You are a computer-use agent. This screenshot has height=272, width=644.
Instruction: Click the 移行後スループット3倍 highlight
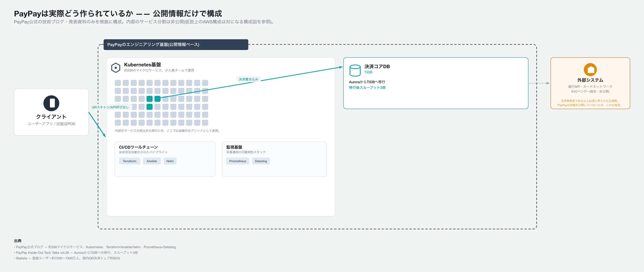click(x=367, y=87)
